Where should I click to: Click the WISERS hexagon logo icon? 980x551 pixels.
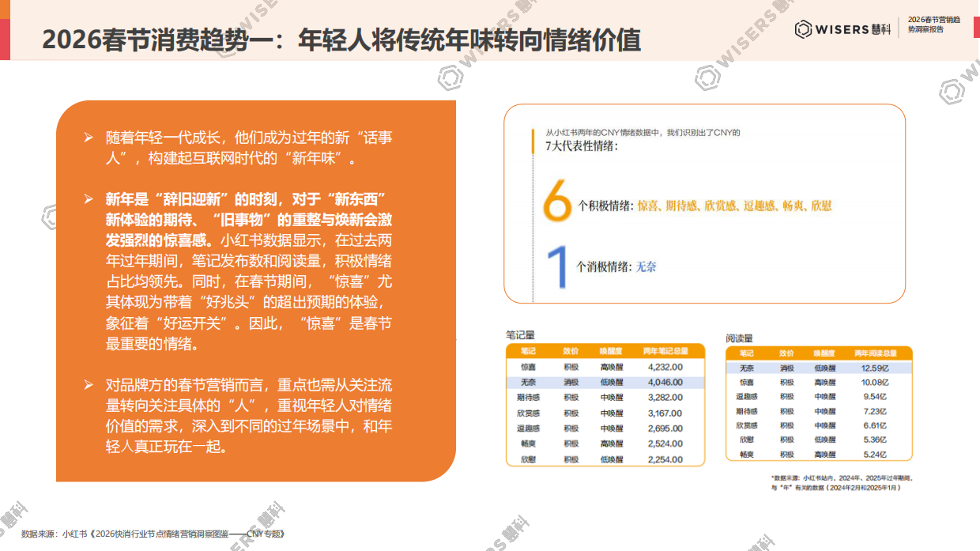coord(805,27)
